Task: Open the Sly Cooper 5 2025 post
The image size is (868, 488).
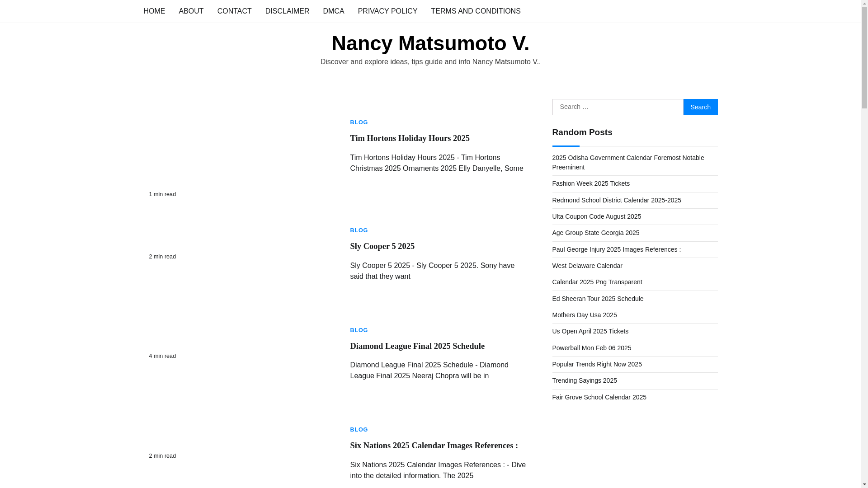Action: (382, 246)
